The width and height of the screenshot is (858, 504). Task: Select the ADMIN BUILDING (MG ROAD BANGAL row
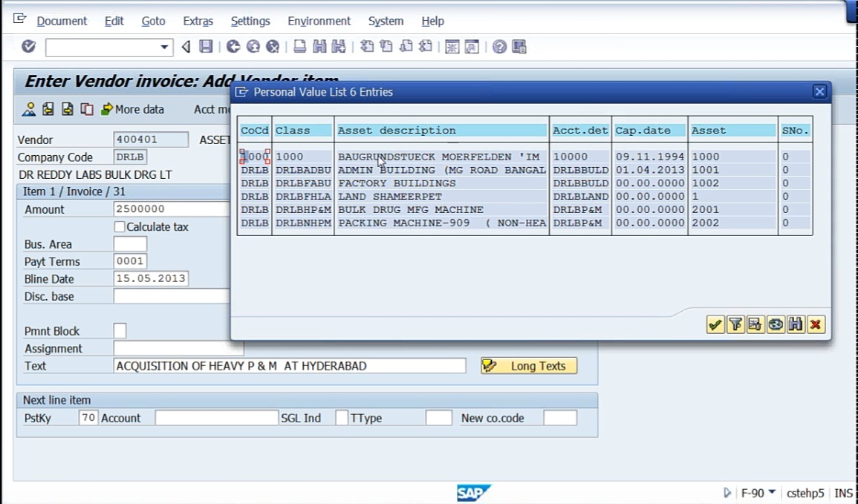pos(524,170)
